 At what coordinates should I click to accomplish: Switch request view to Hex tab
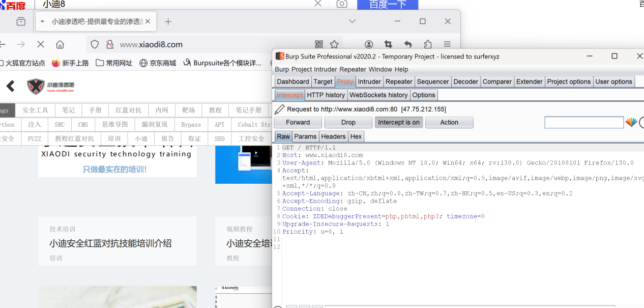click(356, 136)
